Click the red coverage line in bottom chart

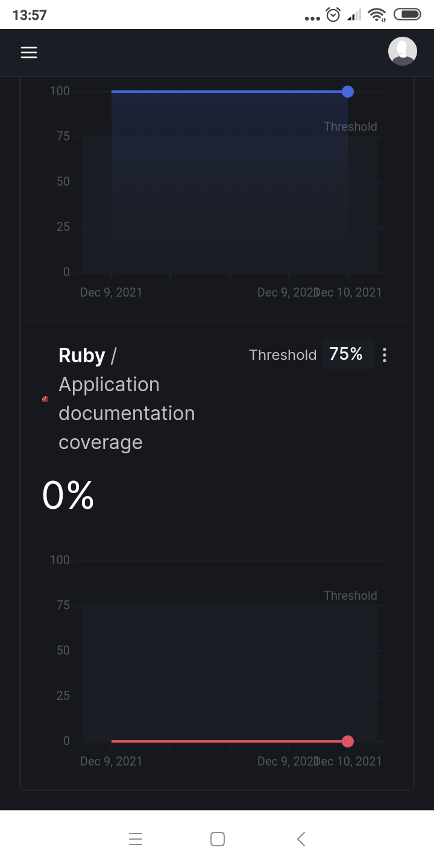pos(229,741)
